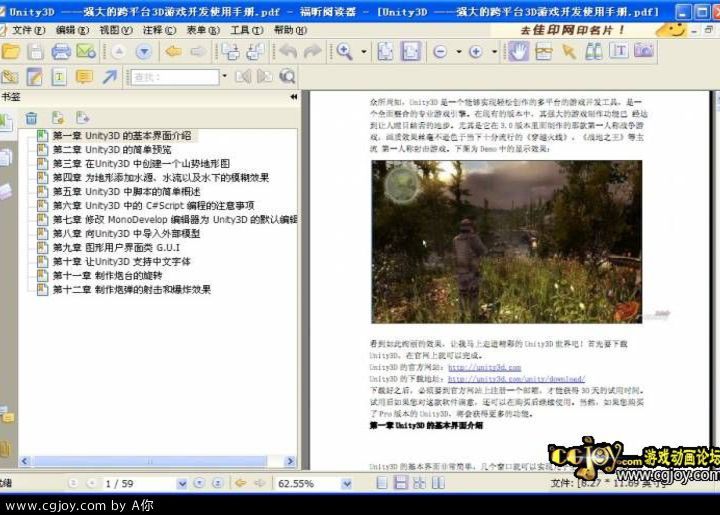Open the page number dropdown showing 1 / 59

(x=182, y=484)
